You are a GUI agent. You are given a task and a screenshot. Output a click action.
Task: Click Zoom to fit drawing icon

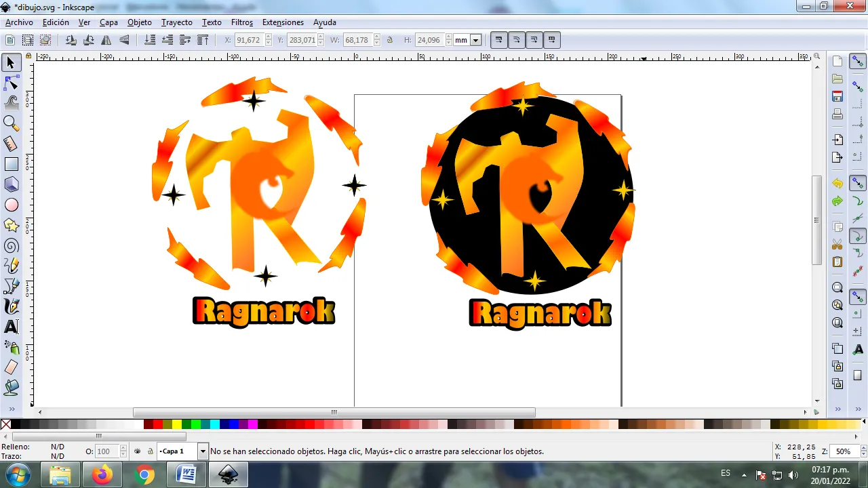pyautogui.click(x=837, y=306)
